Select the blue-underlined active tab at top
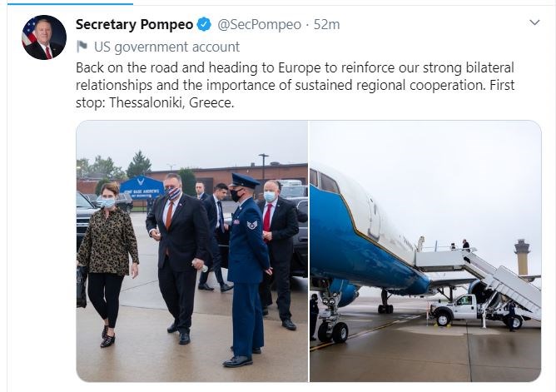 pos(70,4)
